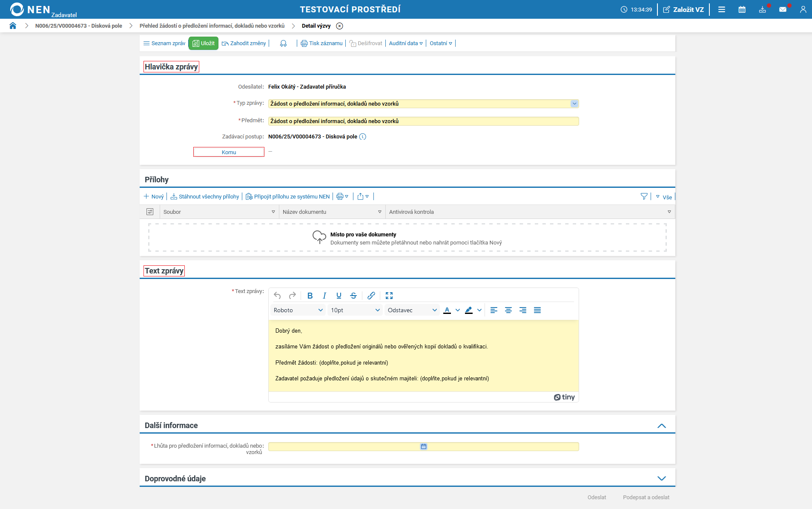
Task: Insert a link using the link icon
Action: tap(371, 296)
